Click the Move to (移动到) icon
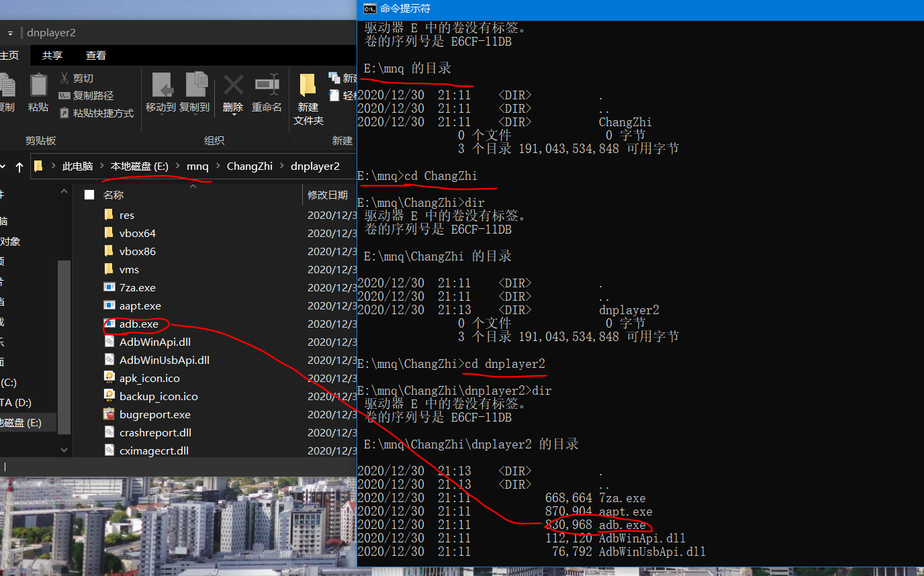Viewport: 924px width, 576px height. [162, 85]
